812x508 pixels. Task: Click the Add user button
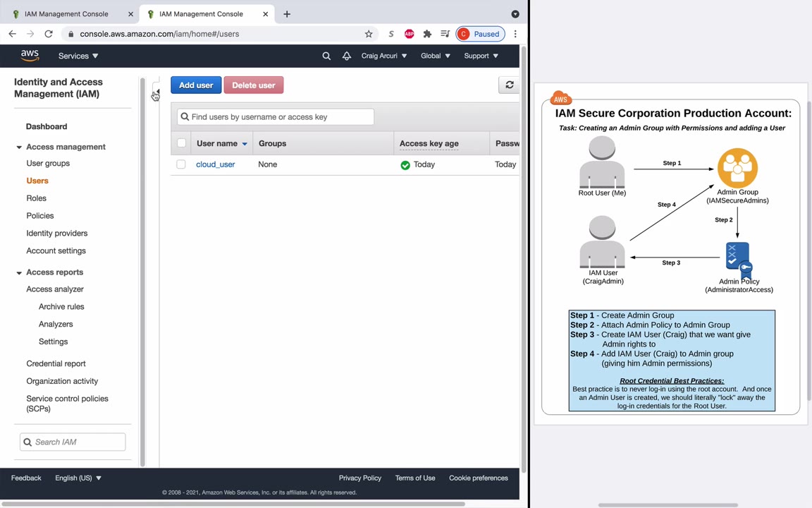(196, 85)
